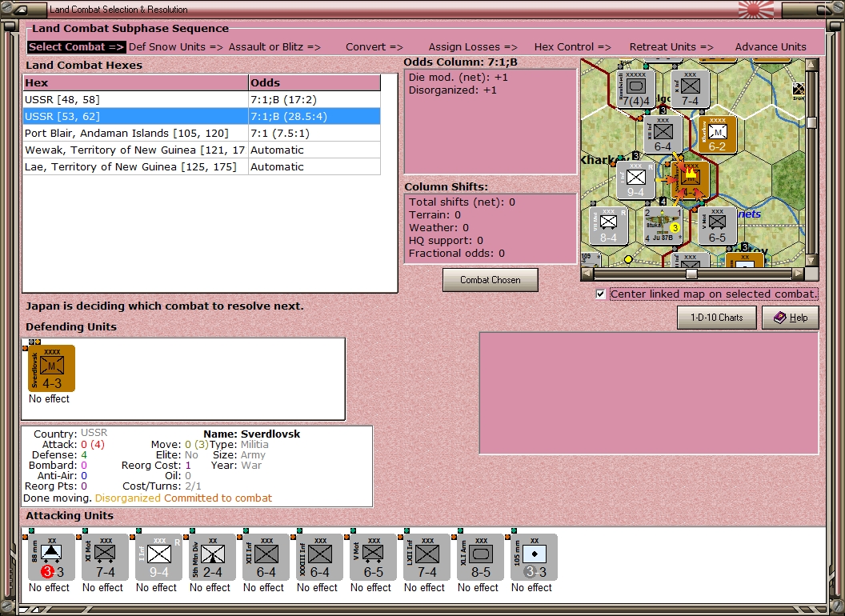
Task: Select the 105 mm artillery unit
Action: coord(534,558)
